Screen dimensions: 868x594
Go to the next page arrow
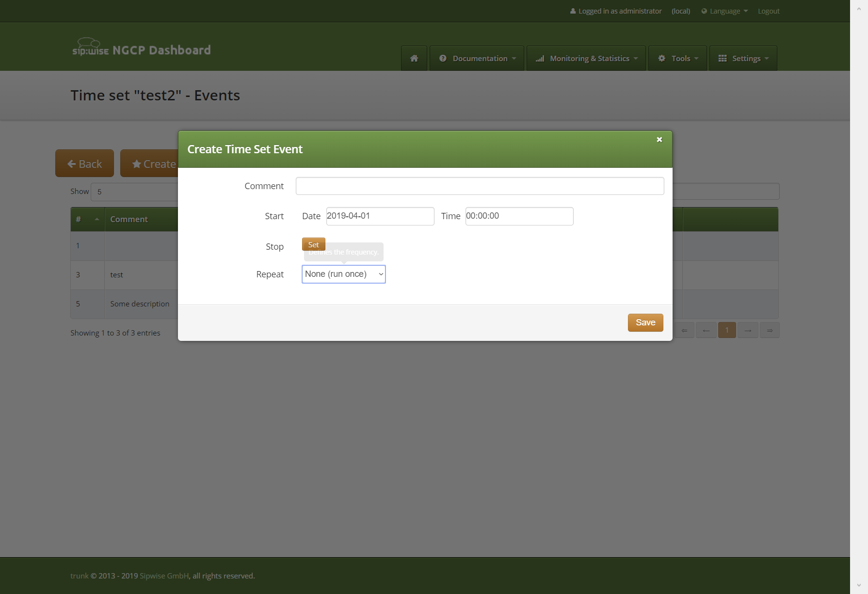pos(748,330)
